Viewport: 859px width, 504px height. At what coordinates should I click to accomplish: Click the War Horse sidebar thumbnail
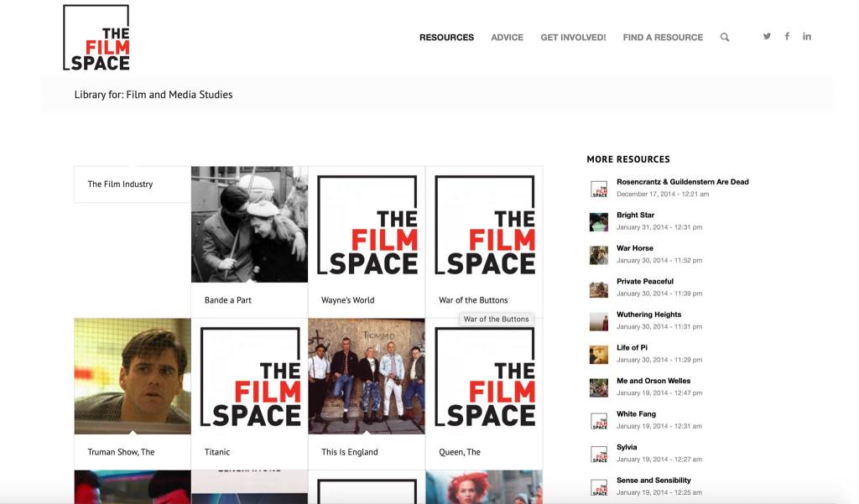pos(599,254)
